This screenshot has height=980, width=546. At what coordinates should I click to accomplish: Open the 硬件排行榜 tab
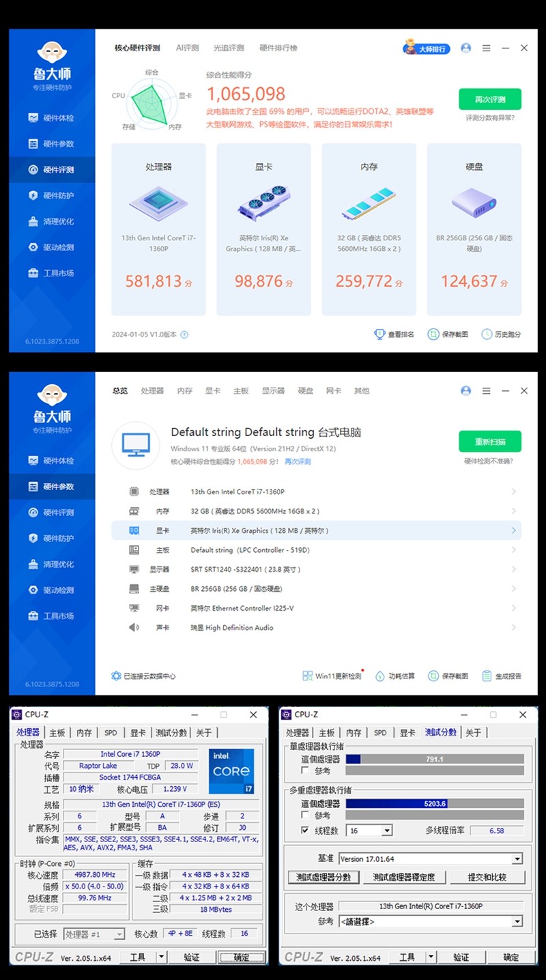point(278,48)
